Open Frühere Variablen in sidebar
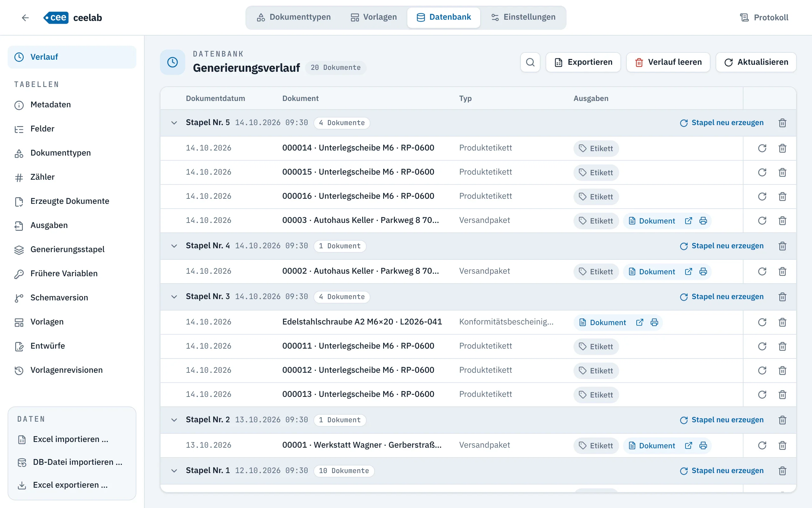 72,273
